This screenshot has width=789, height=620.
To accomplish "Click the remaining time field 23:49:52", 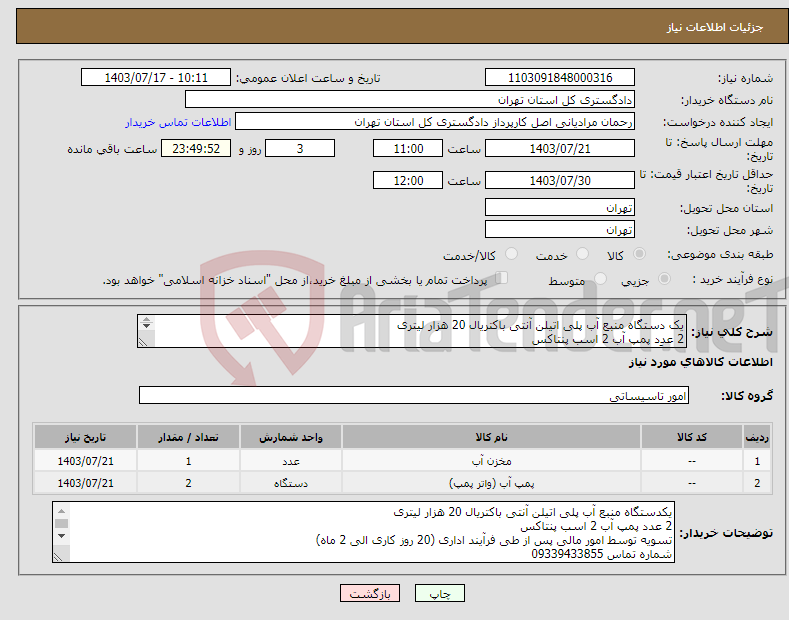I will click(196, 148).
